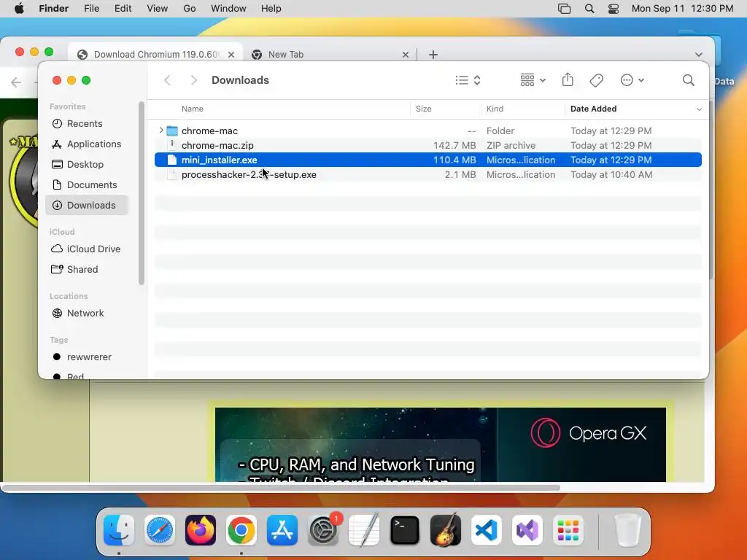Click the Finder forward navigation arrow
The image size is (747, 560).
coord(193,80)
